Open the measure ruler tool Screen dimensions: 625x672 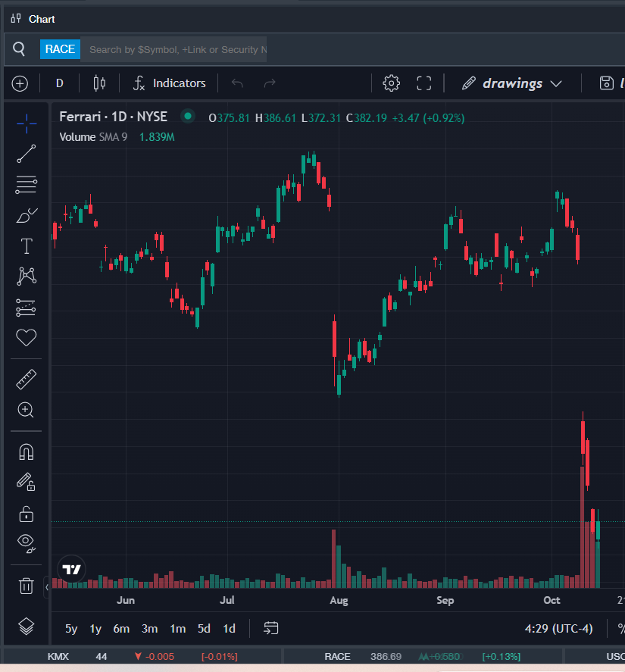tap(27, 379)
